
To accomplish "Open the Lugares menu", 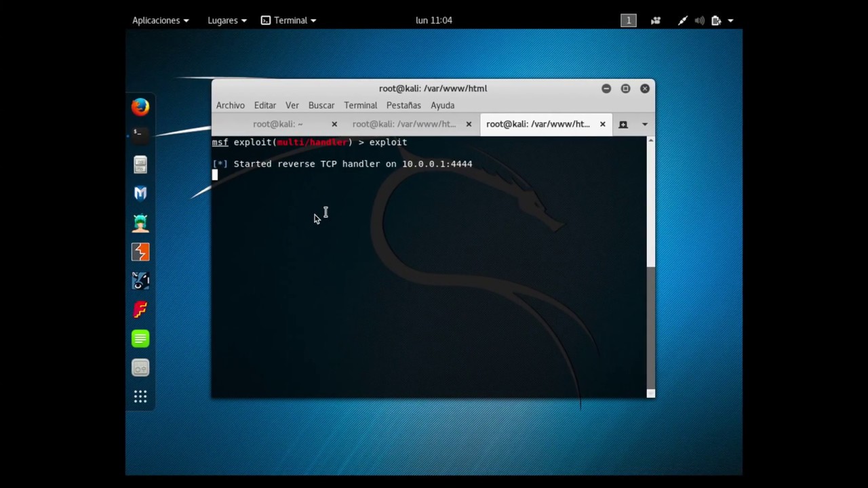I will point(227,20).
